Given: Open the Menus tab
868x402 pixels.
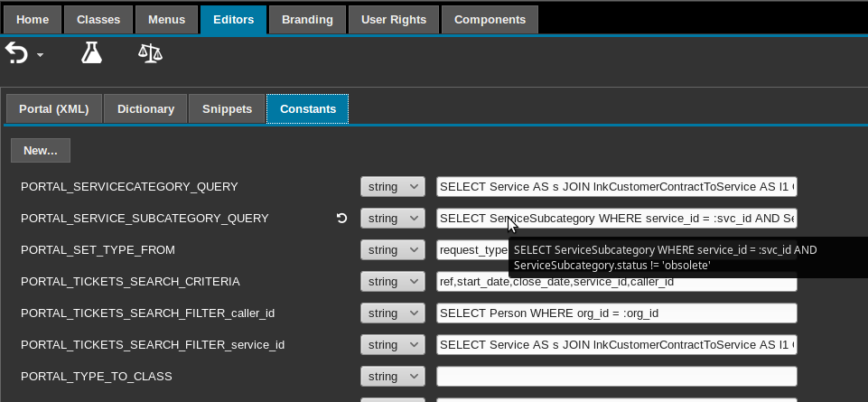Looking at the screenshot, I should point(166,19).
